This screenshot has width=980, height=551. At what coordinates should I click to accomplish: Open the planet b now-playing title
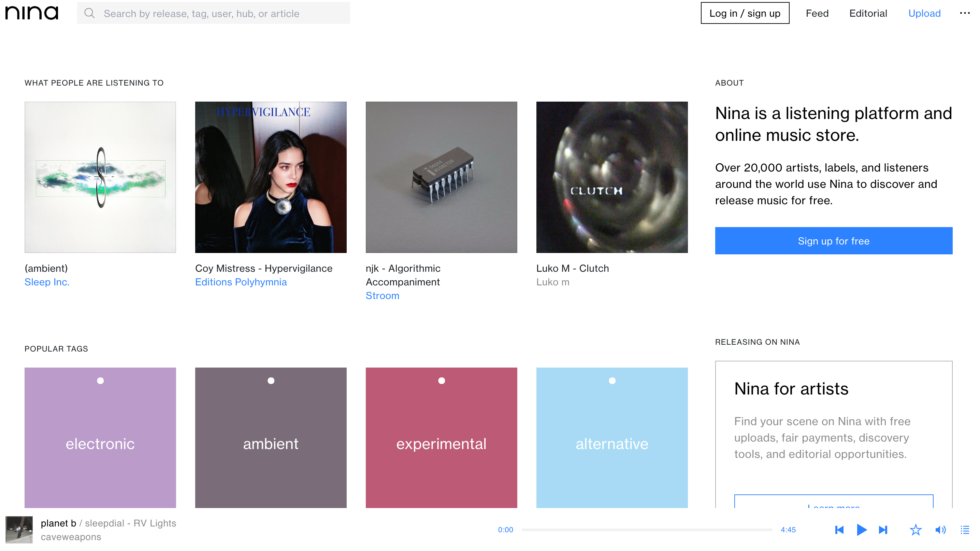click(x=59, y=523)
